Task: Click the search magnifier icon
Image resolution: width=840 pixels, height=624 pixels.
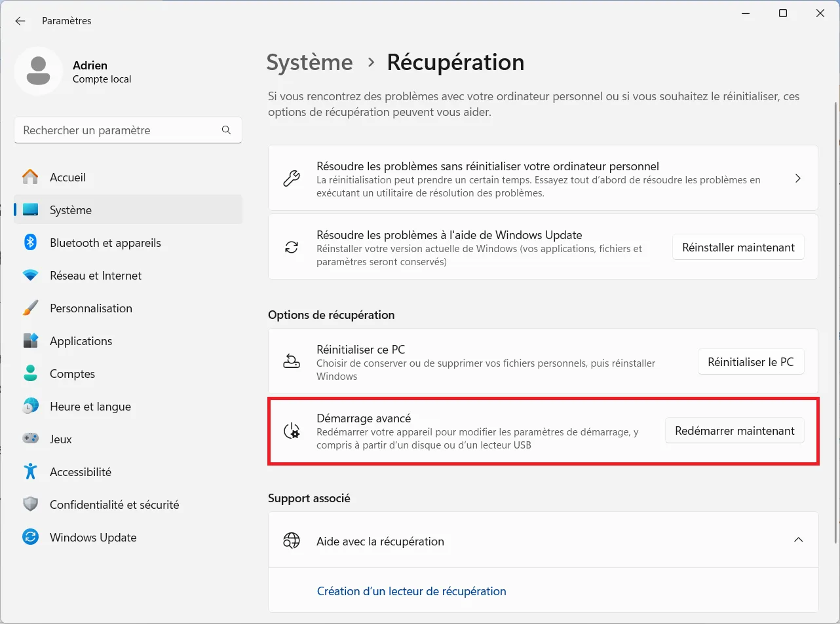Action: (x=226, y=130)
